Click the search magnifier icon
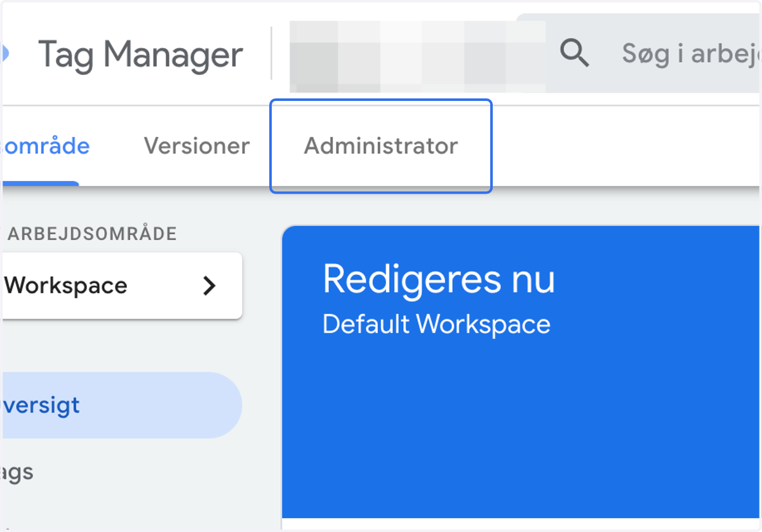762x532 pixels. coord(575,53)
